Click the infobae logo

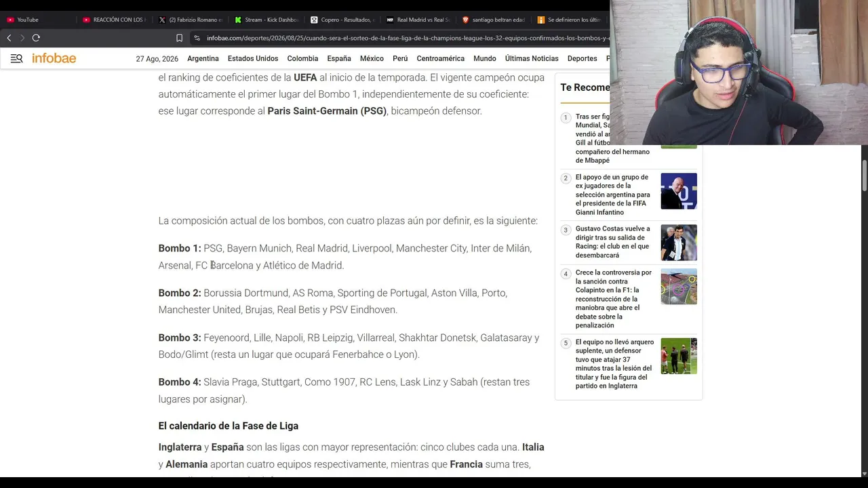tap(54, 58)
